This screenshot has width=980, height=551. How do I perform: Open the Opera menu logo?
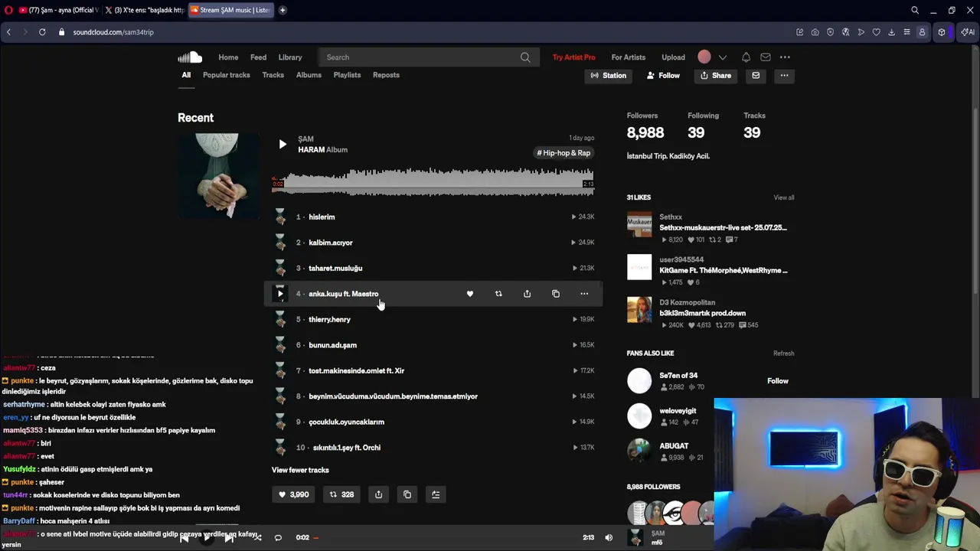8,10
